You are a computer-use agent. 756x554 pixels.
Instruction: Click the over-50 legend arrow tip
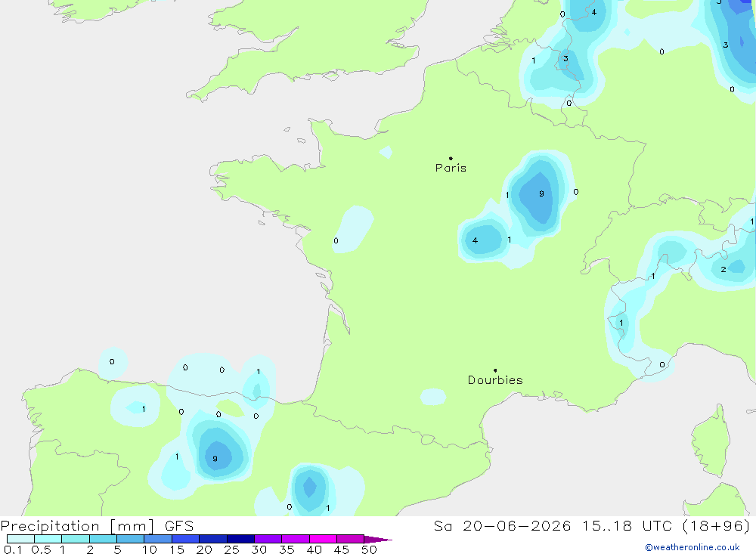(x=378, y=539)
